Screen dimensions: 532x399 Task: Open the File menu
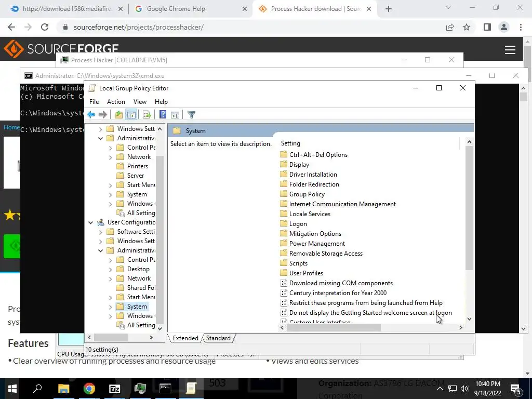point(94,102)
